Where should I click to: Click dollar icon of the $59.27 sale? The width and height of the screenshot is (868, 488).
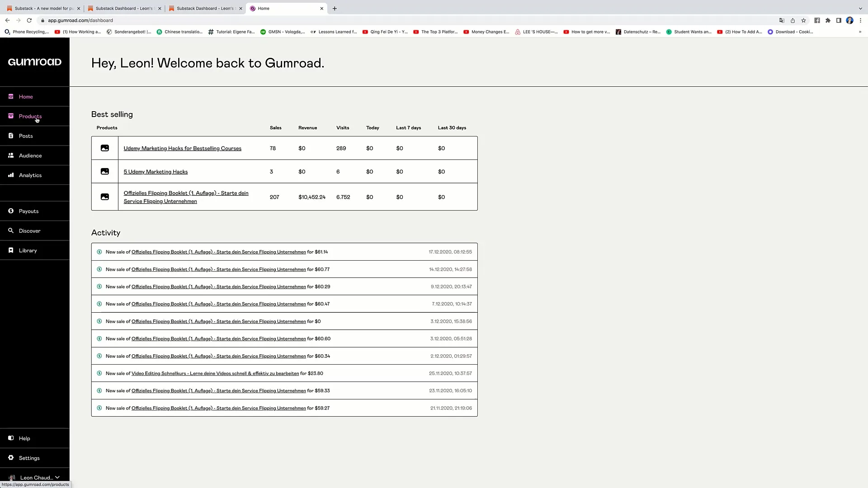coord(99,408)
